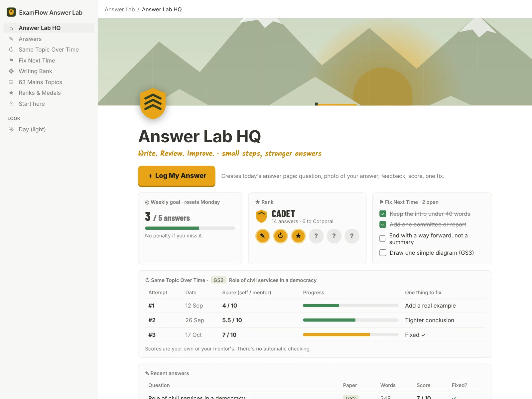Click the earned cycle-arrow medal
The width and height of the screenshot is (532, 399).
click(x=280, y=236)
